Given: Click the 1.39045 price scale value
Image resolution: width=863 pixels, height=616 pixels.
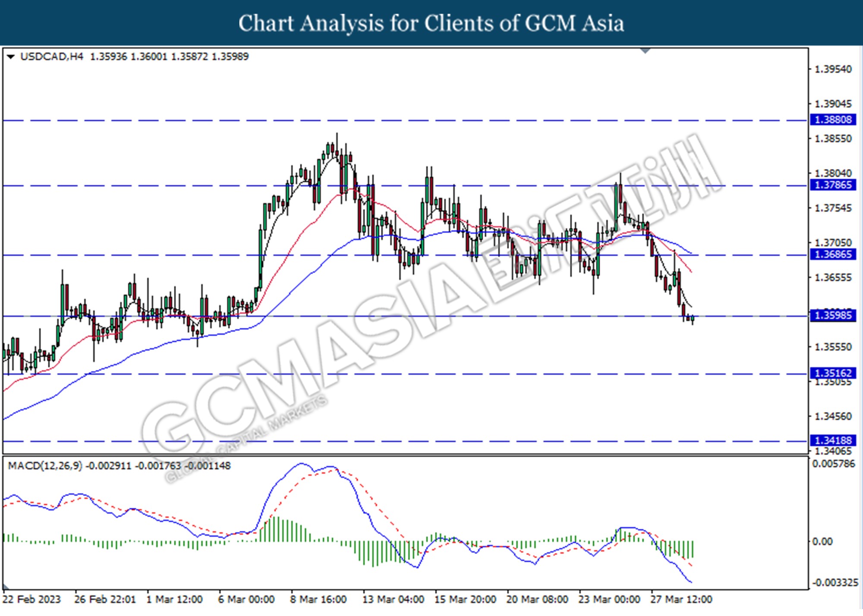Looking at the screenshot, I should click(833, 104).
